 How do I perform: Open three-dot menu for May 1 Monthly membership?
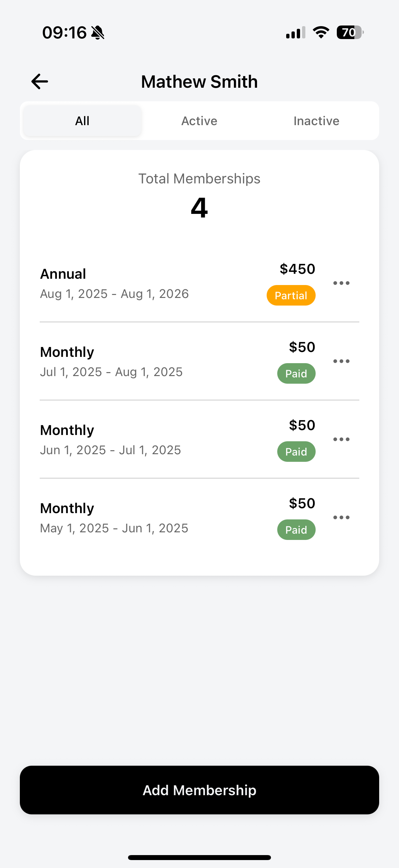(x=341, y=517)
